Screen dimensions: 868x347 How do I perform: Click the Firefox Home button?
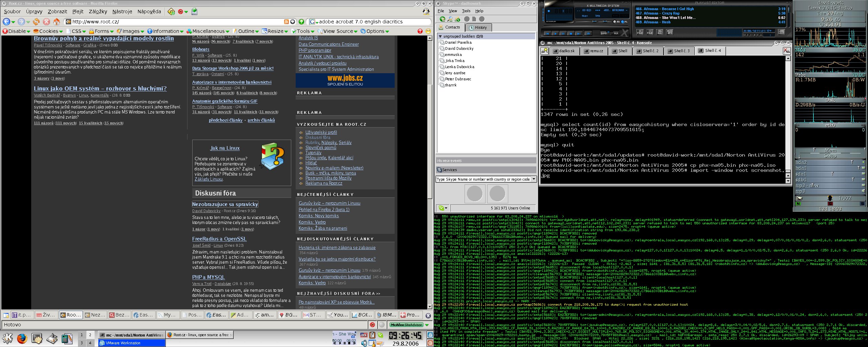point(57,22)
